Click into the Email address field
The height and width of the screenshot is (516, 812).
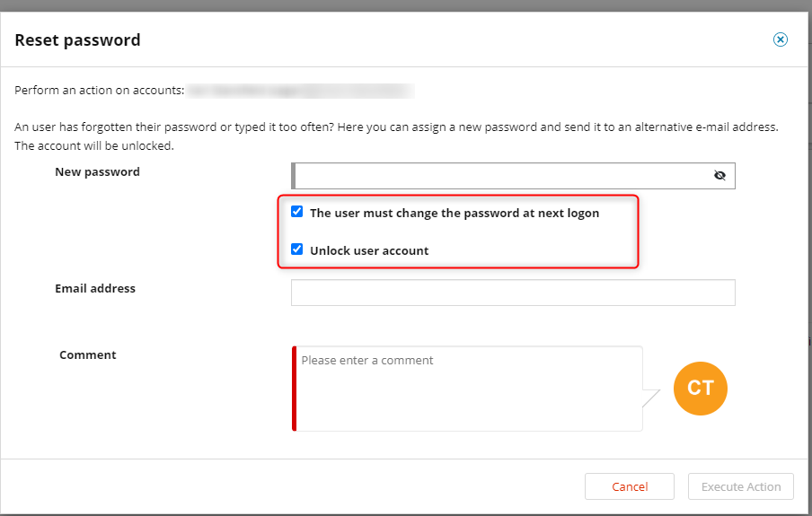(513, 293)
